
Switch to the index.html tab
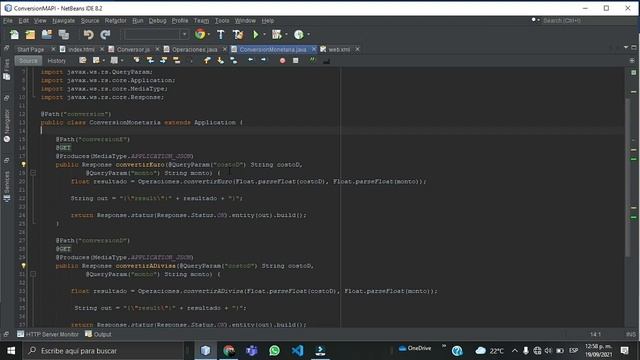pos(81,49)
